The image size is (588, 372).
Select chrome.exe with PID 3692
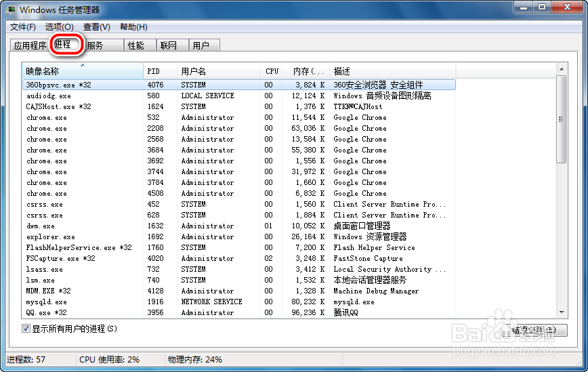[x=239, y=161]
